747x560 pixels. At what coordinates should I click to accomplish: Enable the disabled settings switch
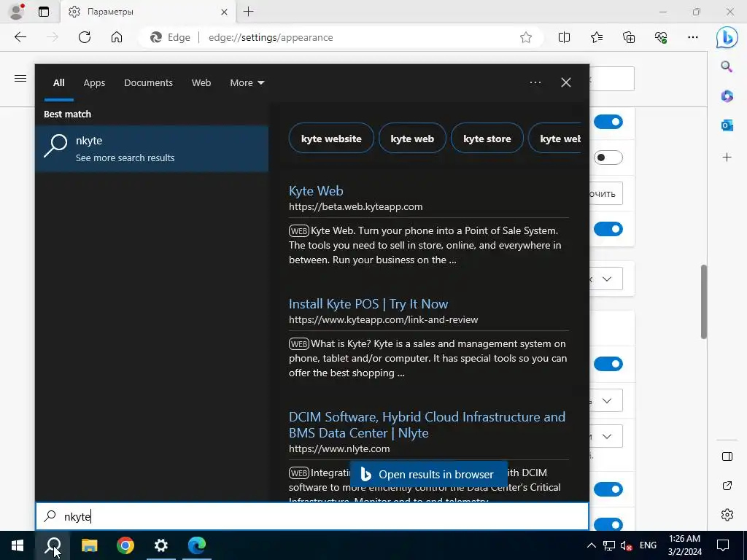[x=608, y=157]
